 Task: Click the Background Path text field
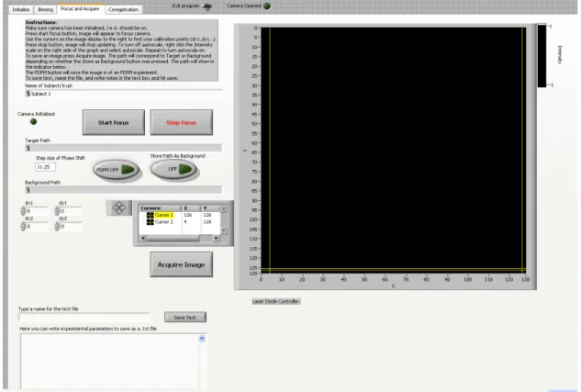(123, 190)
